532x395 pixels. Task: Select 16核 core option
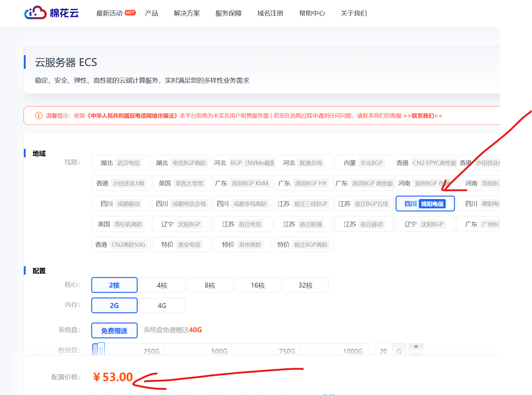pos(258,285)
